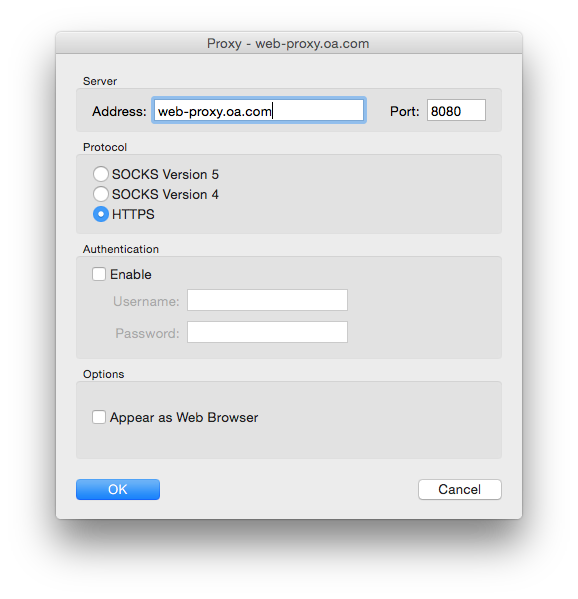Image resolution: width=578 pixels, height=599 pixels.
Task: Click the Server section heading
Action: (100, 81)
